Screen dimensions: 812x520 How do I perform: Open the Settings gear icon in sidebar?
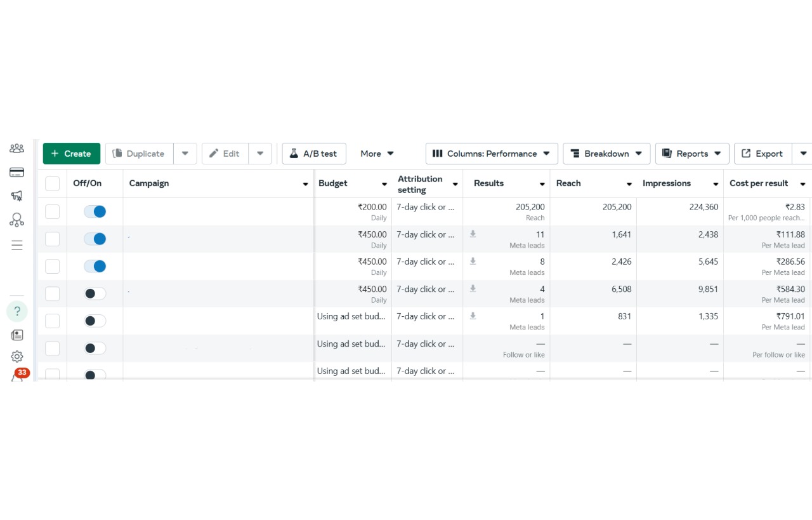click(17, 357)
